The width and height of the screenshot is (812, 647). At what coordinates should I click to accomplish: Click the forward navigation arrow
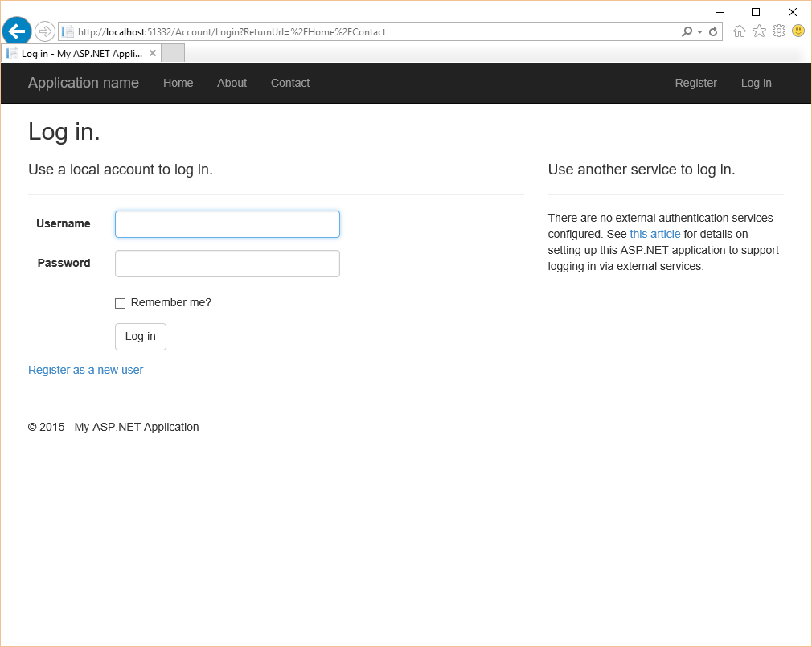(45, 31)
